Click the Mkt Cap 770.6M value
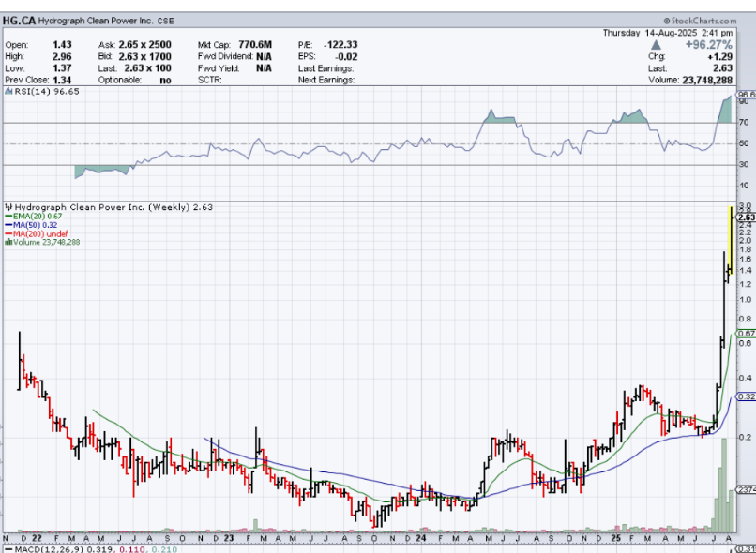756x553 pixels. (x=253, y=44)
